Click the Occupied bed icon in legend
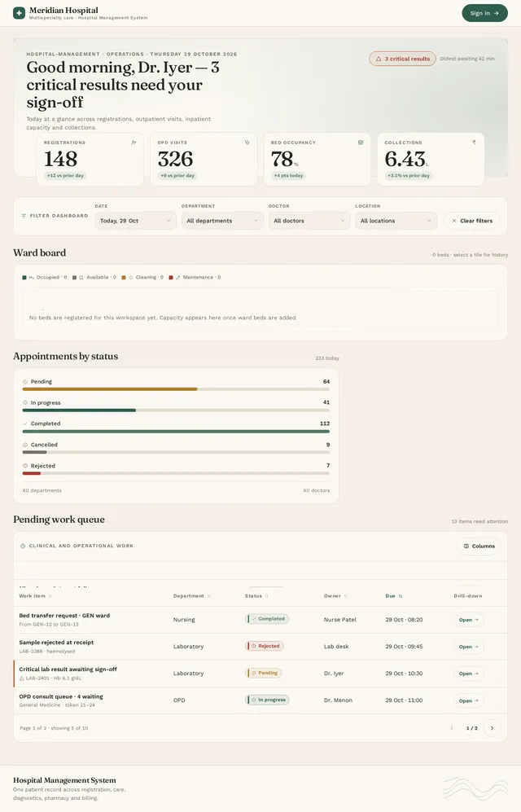521x812 pixels. click(x=31, y=278)
